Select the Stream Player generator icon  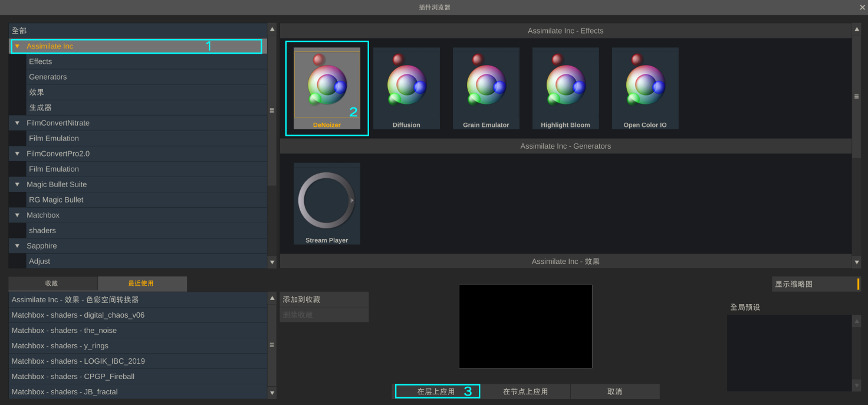tap(327, 204)
